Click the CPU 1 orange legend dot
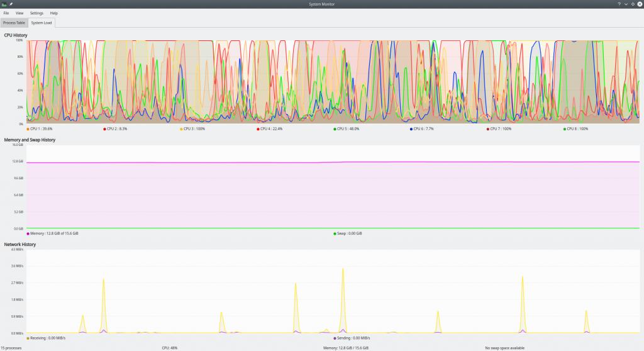This screenshot has height=351, width=644. pos(28,129)
